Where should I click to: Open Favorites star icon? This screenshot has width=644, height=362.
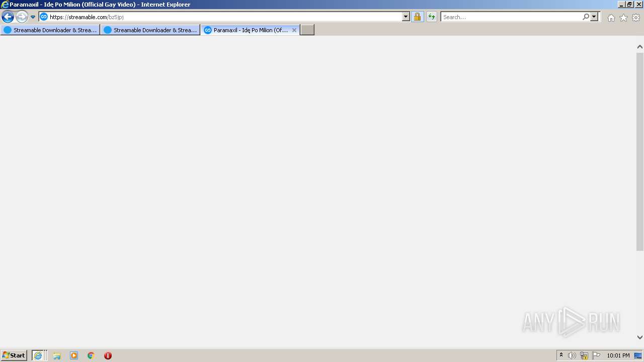623,18
